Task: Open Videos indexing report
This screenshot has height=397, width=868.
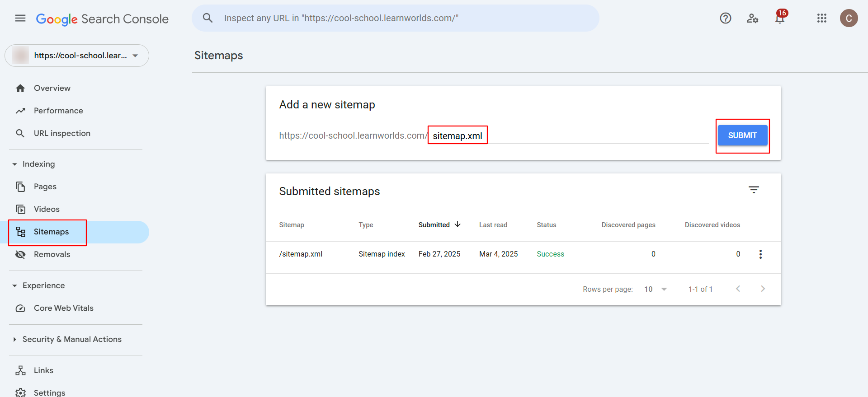Action: click(x=47, y=209)
